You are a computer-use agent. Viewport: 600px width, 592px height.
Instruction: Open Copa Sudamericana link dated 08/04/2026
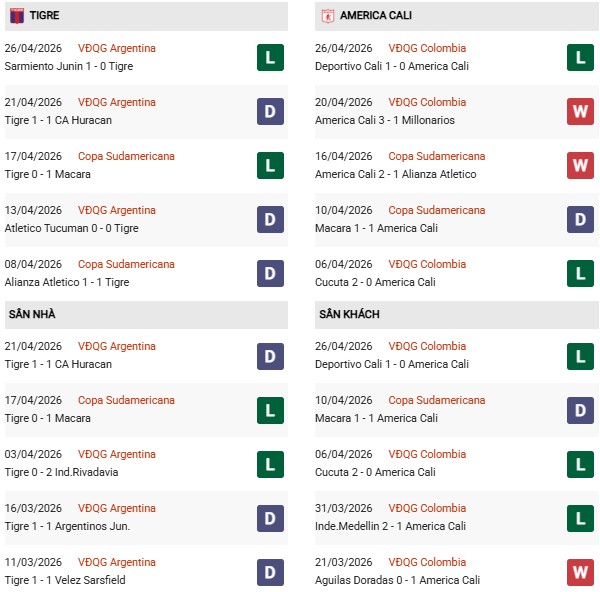point(126,264)
